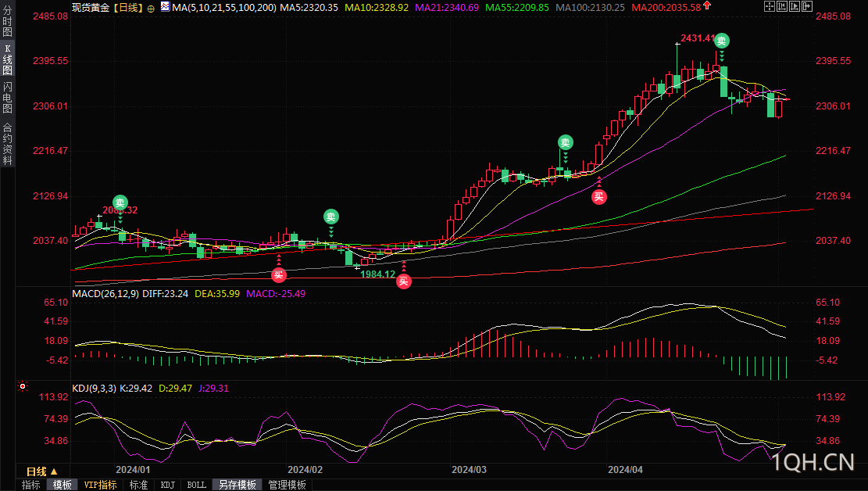Click the 买 marker near 1984.12 low
This screenshot has width=868, height=491.
tap(404, 281)
